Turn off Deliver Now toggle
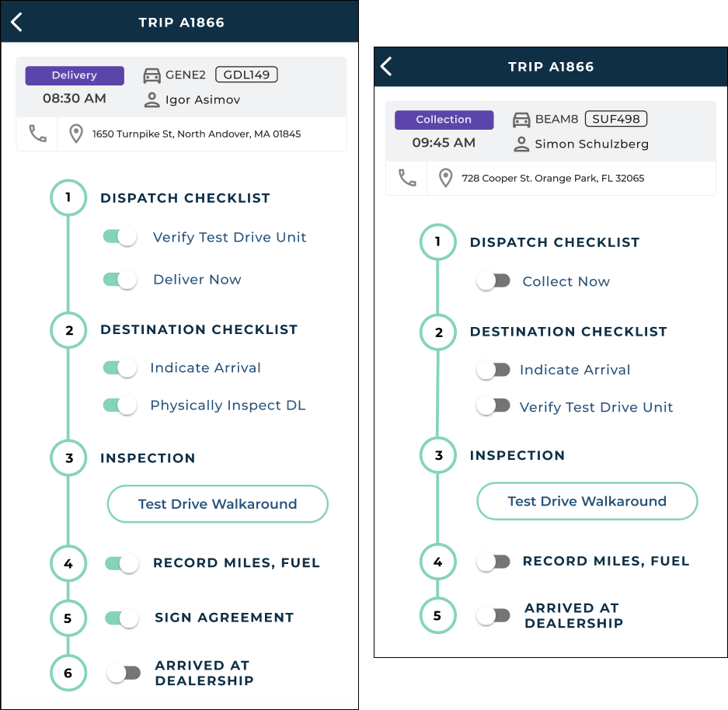The image size is (728, 710). tap(120, 280)
